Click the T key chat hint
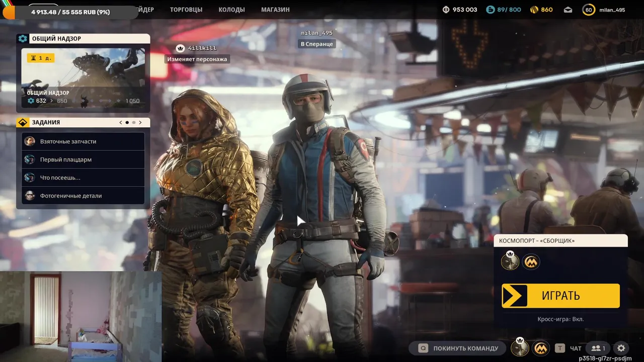Viewport: 644px width, 362px height. pos(559,348)
